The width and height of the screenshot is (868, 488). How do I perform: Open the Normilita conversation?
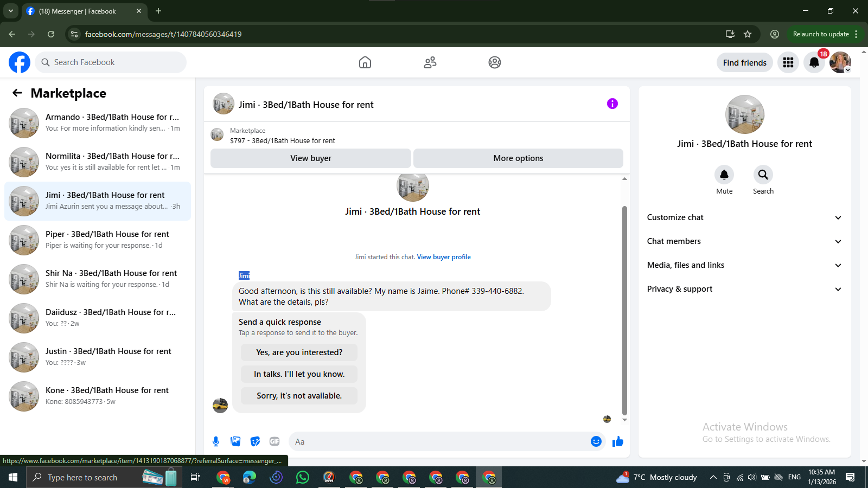click(x=98, y=162)
